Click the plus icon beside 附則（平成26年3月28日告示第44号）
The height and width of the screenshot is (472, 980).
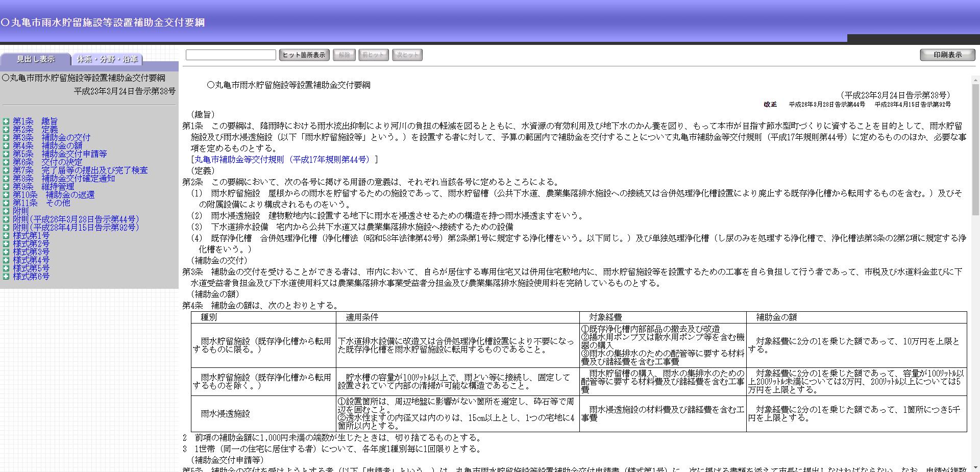pyautogui.click(x=6, y=219)
